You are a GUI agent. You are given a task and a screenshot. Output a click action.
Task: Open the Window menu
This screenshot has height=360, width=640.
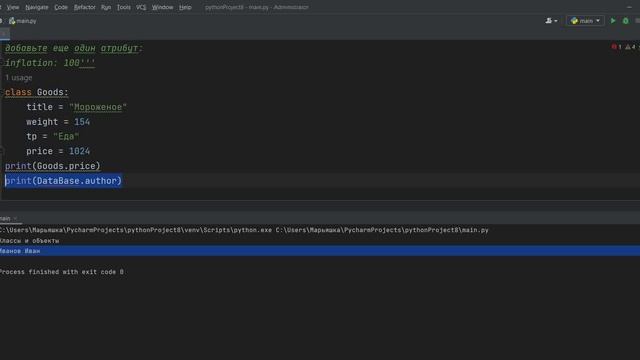162,7
